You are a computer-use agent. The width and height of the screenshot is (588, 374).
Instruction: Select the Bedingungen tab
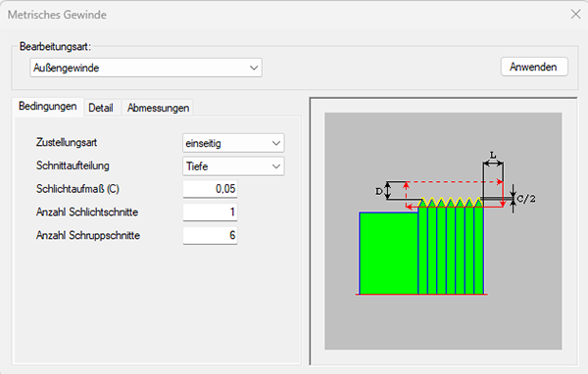48,107
